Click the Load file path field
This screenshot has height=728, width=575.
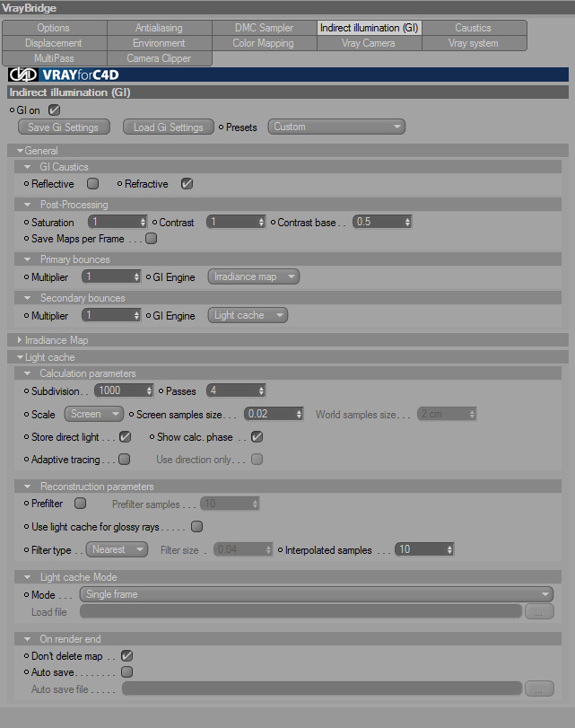coord(301,611)
